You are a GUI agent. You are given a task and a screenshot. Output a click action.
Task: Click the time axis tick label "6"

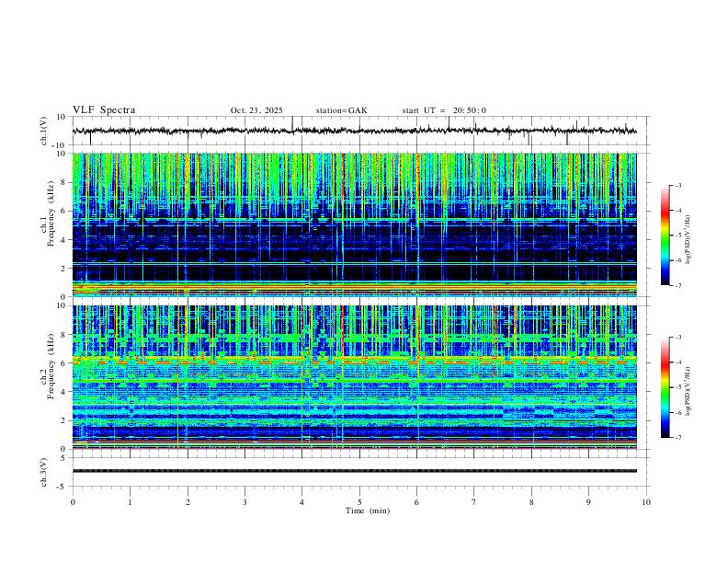417,502
